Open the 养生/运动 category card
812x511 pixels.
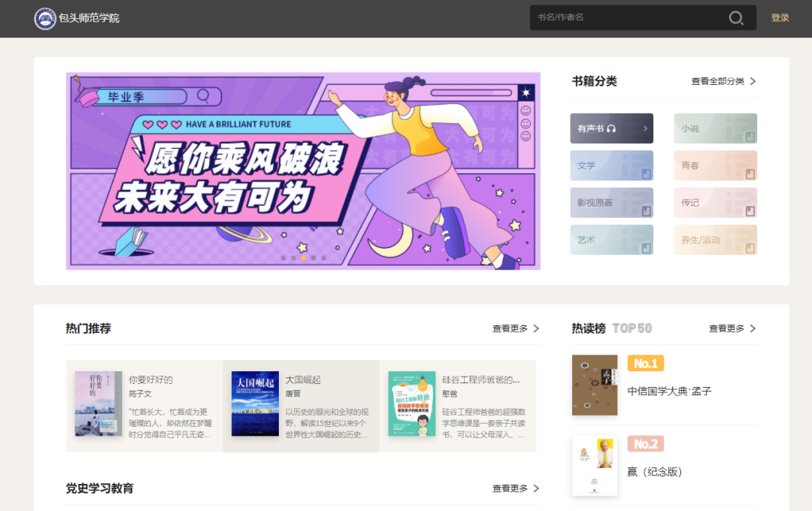click(715, 239)
